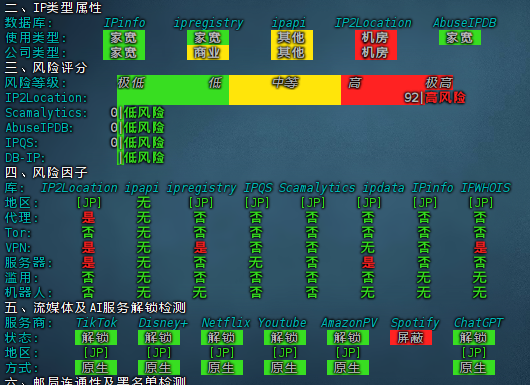
Task: Click red '是' in 服务器 row under ipdata
Action: tap(368, 263)
